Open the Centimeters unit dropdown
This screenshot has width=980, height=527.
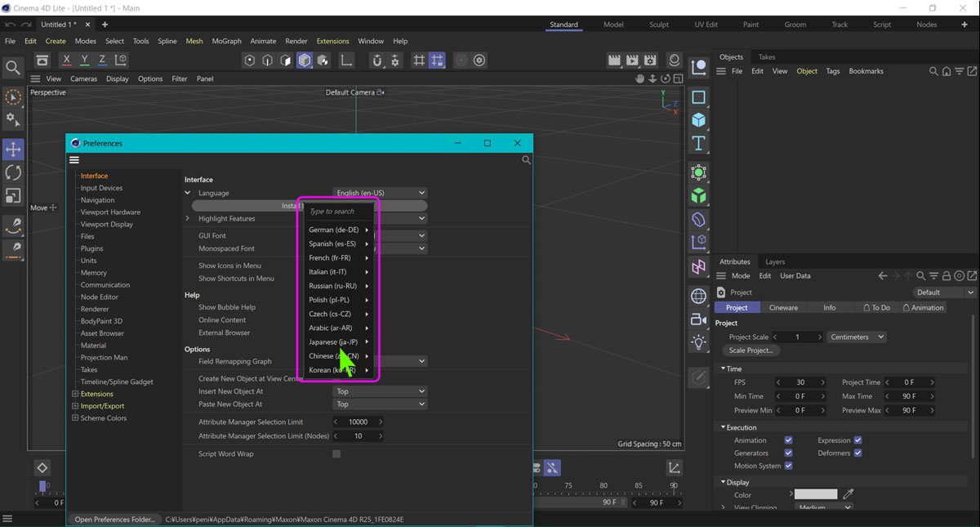[857, 337]
